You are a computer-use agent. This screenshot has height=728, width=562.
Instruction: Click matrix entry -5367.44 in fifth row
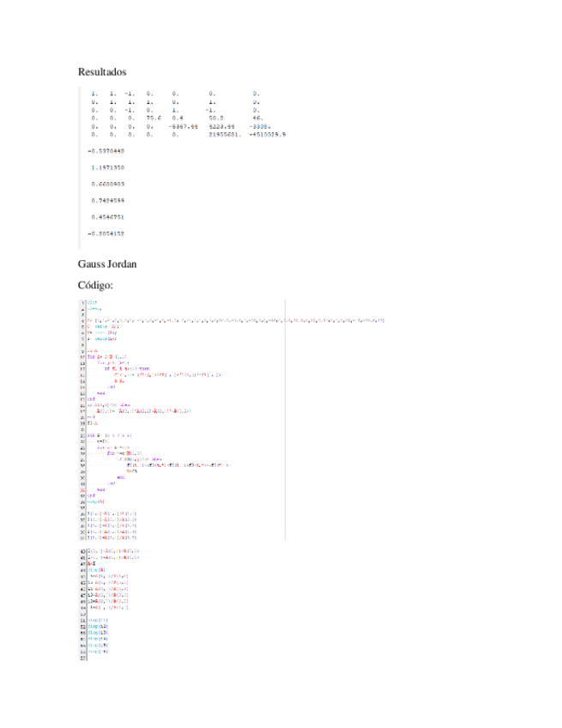click(184, 127)
